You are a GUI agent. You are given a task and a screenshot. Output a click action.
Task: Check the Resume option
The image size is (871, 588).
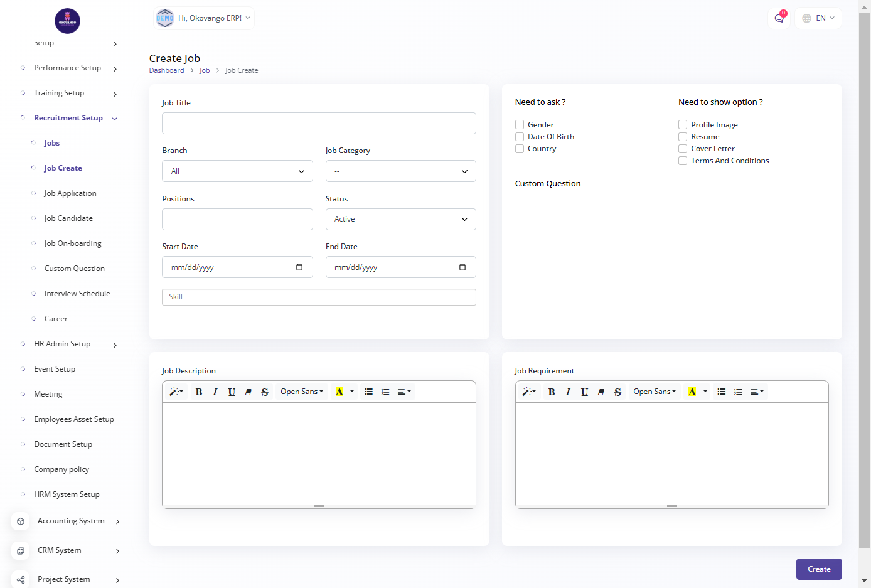click(x=683, y=137)
